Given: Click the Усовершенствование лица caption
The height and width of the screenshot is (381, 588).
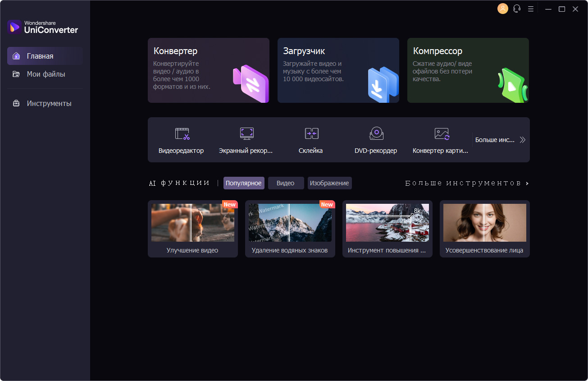Looking at the screenshot, I should point(484,250).
